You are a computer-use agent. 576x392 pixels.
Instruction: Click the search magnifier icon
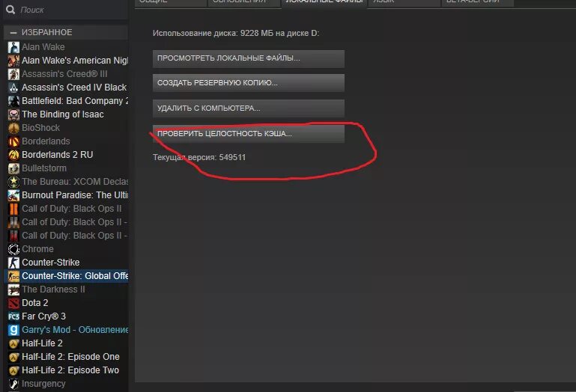tap(10, 10)
